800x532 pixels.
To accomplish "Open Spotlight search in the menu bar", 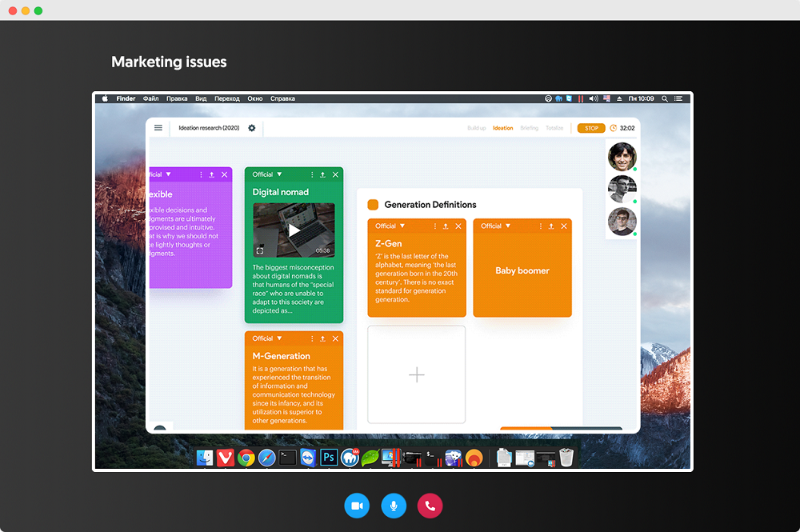I will pos(665,99).
